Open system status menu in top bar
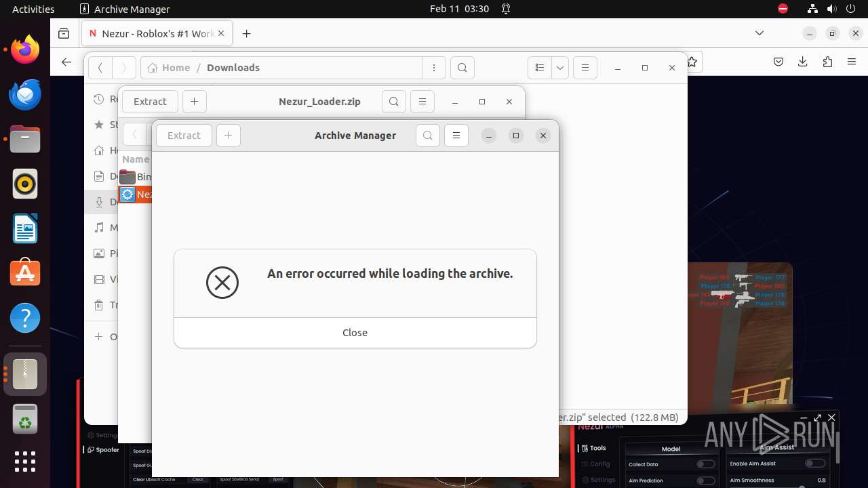868x488 pixels. [832, 9]
